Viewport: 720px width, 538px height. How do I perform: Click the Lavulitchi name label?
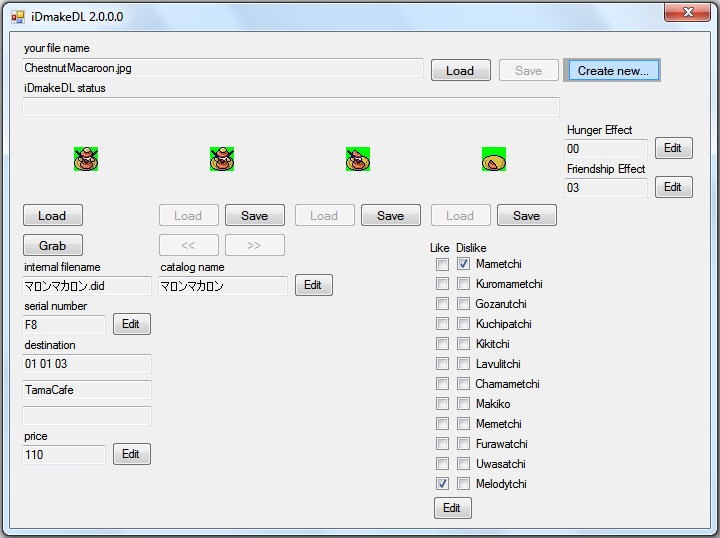click(x=498, y=364)
